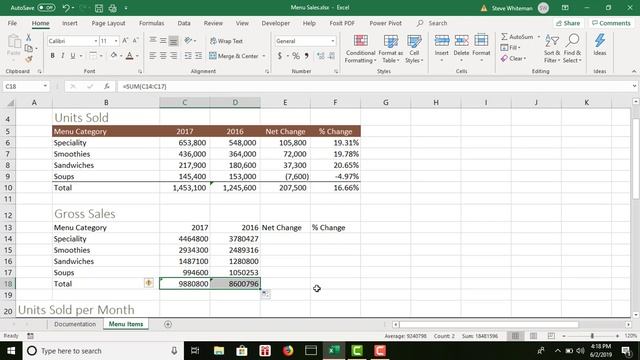
Task: Switch to the Documentation sheet tab
Action: [x=75, y=324]
